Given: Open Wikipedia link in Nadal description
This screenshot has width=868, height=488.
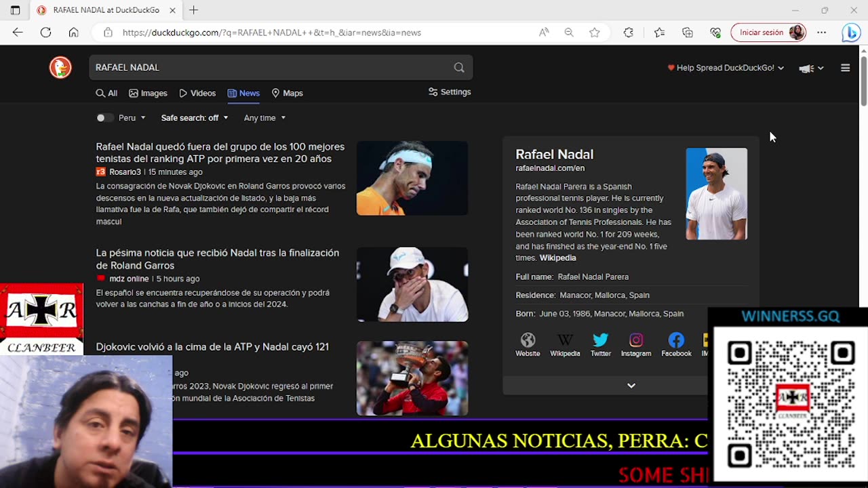Looking at the screenshot, I should click(558, 258).
